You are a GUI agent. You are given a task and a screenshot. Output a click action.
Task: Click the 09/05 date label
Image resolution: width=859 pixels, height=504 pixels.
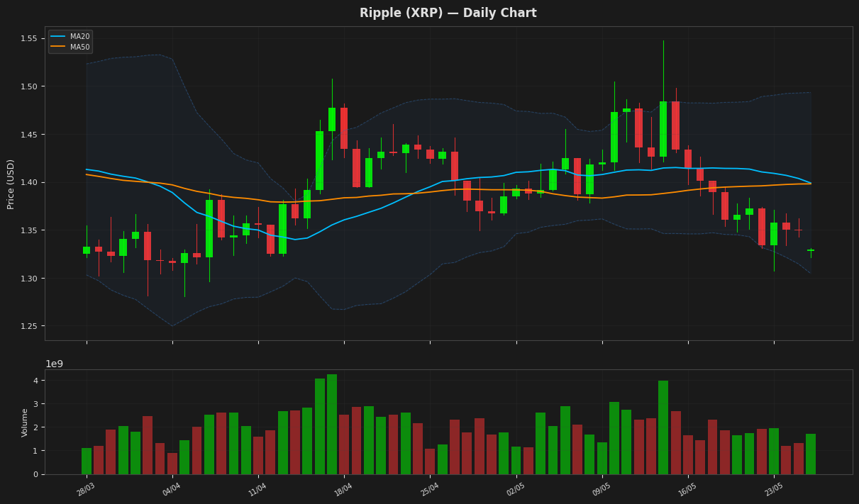602,490
